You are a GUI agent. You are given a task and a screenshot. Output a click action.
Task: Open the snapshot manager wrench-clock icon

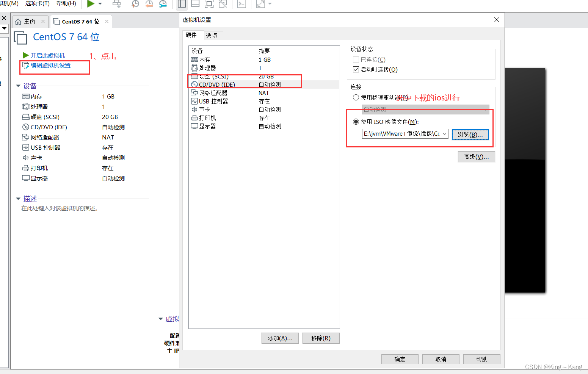click(x=163, y=4)
